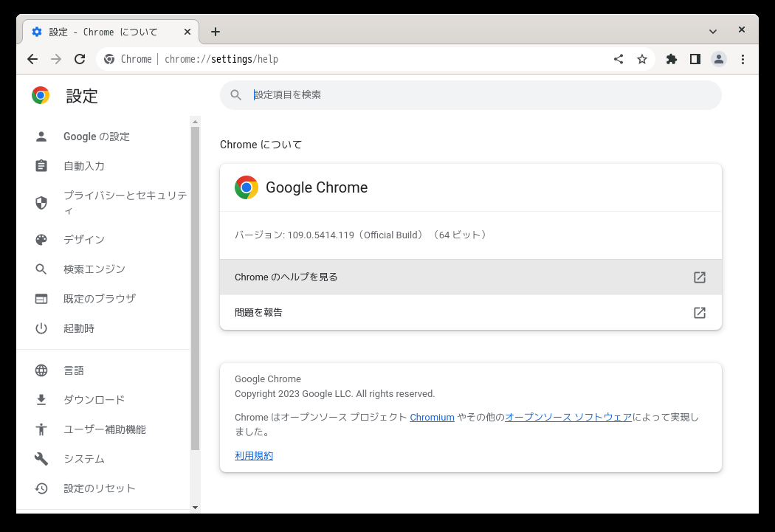Image resolution: width=775 pixels, height=532 pixels.
Task: Click the accessibility icon for ユーザー補助機能
Action: click(x=41, y=429)
